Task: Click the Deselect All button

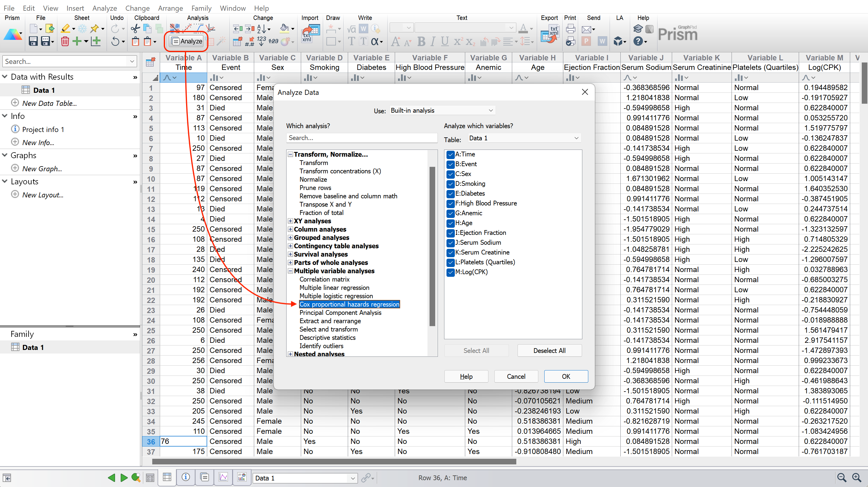Action: [x=549, y=351]
